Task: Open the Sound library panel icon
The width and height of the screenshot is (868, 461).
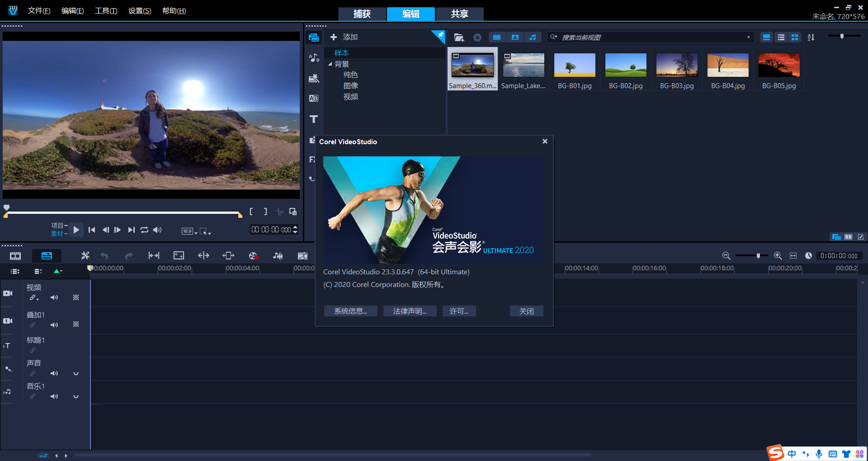Action: pyautogui.click(x=314, y=58)
